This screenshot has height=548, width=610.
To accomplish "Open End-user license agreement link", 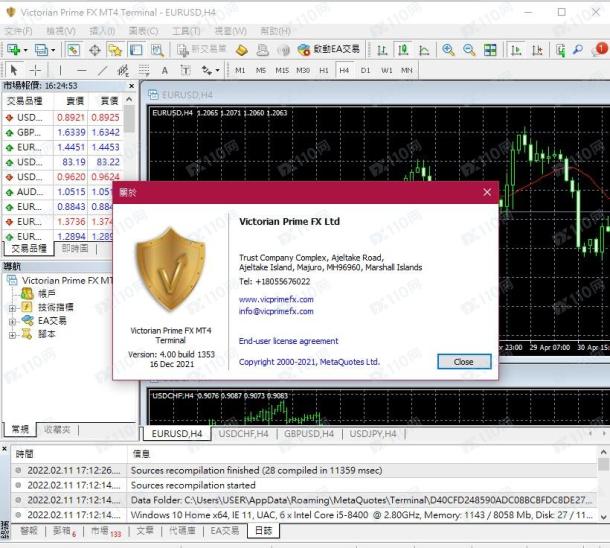I will [x=288, y=341].
